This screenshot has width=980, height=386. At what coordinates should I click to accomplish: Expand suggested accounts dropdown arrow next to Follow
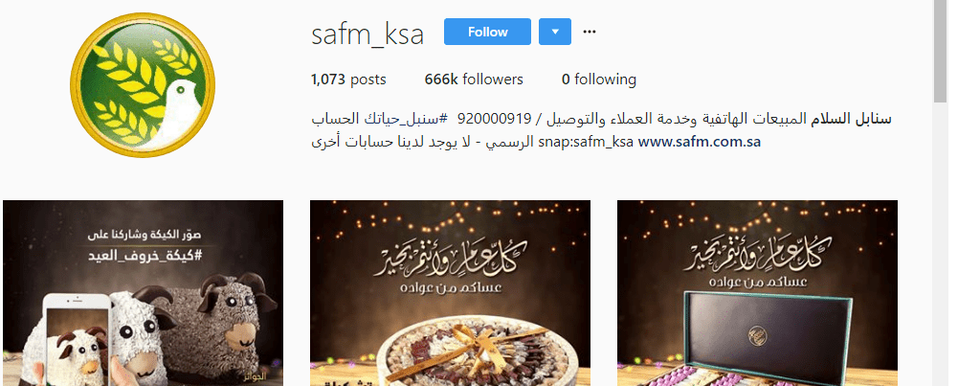[555, 32]
